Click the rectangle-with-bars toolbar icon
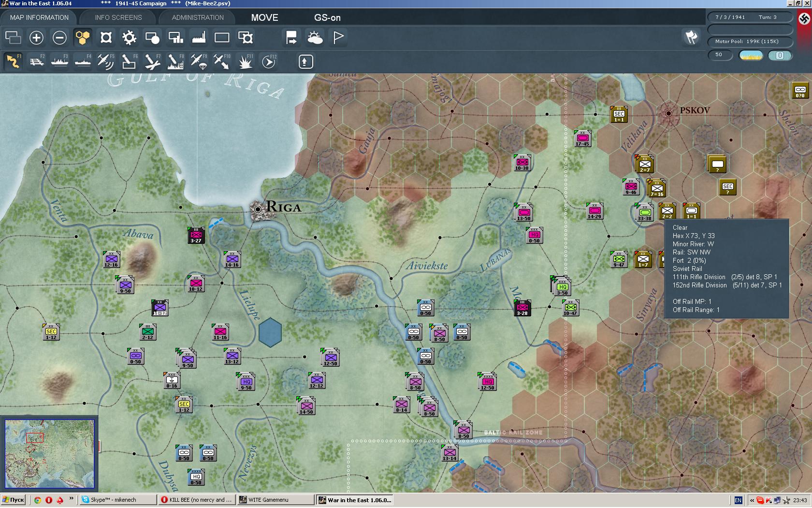This screenshot has height=508, width=812. click(x=175, y=37)
